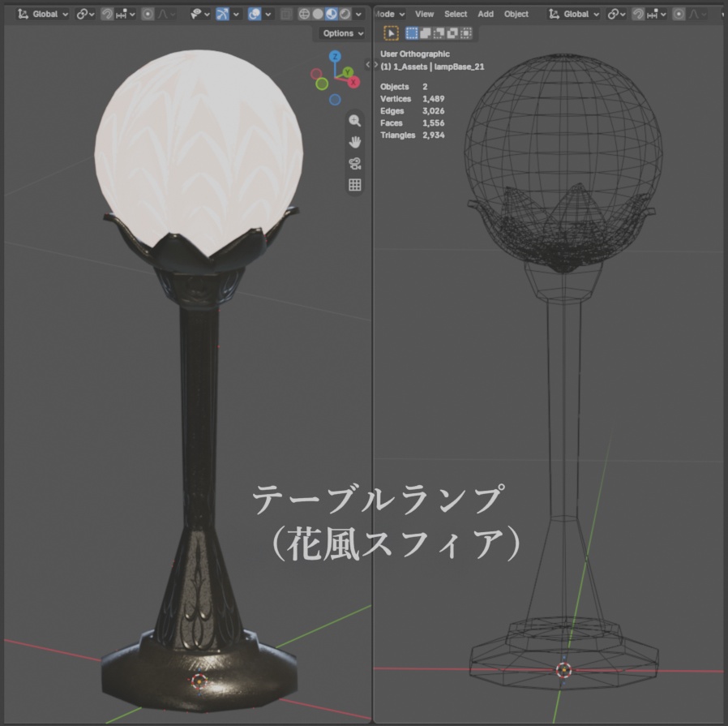Choose the Subtract selection mode
The width and height of the screenshot is (728, 726).
point(439,33)
